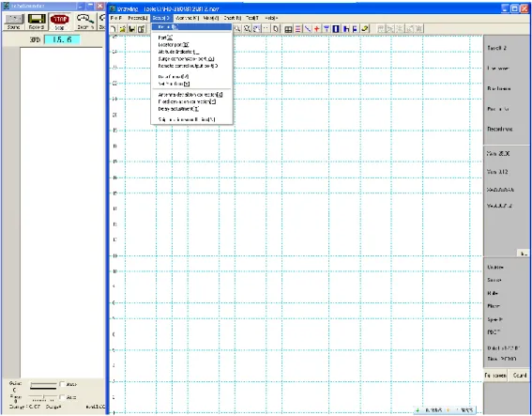
Task: Choose Remote control output port entry
Action: pyautogui.click(x=191, y=66)
